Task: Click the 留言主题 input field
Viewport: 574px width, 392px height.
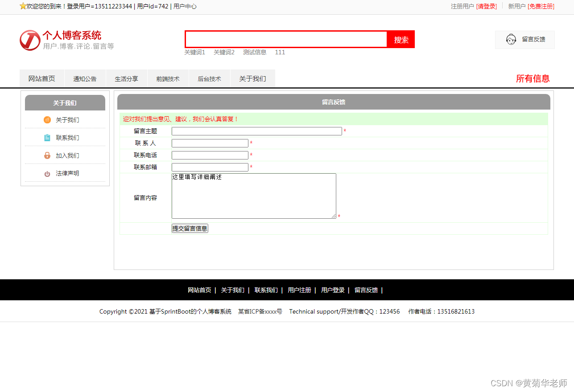Action: [x=257, y=131]
